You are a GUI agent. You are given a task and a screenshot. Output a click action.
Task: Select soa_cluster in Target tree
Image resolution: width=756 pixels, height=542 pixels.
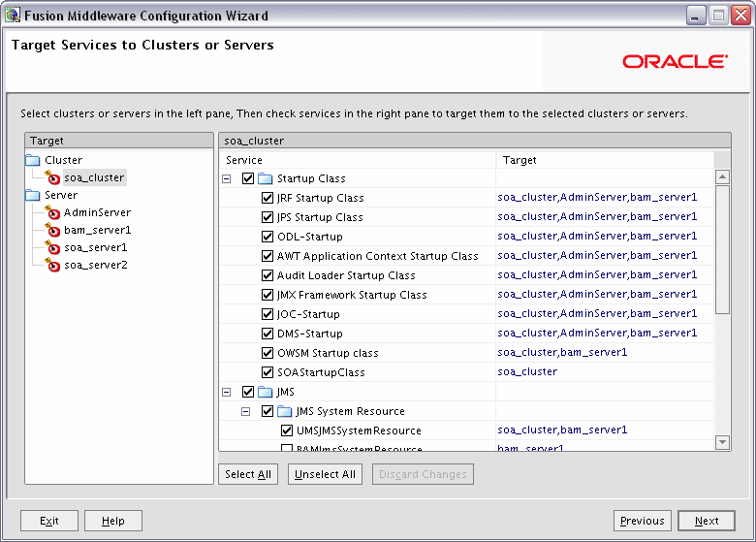pyautogui.click(x=95, y=177)
